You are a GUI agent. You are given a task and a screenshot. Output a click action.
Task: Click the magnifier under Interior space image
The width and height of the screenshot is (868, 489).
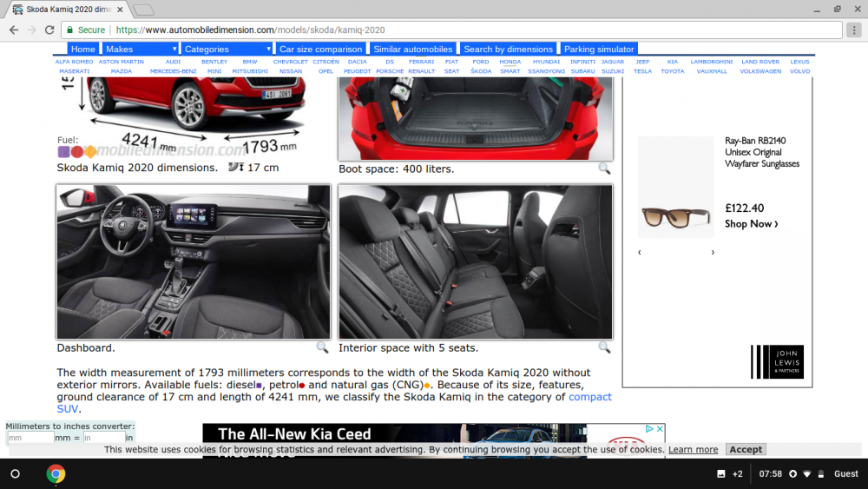click(x=604, y=347)
